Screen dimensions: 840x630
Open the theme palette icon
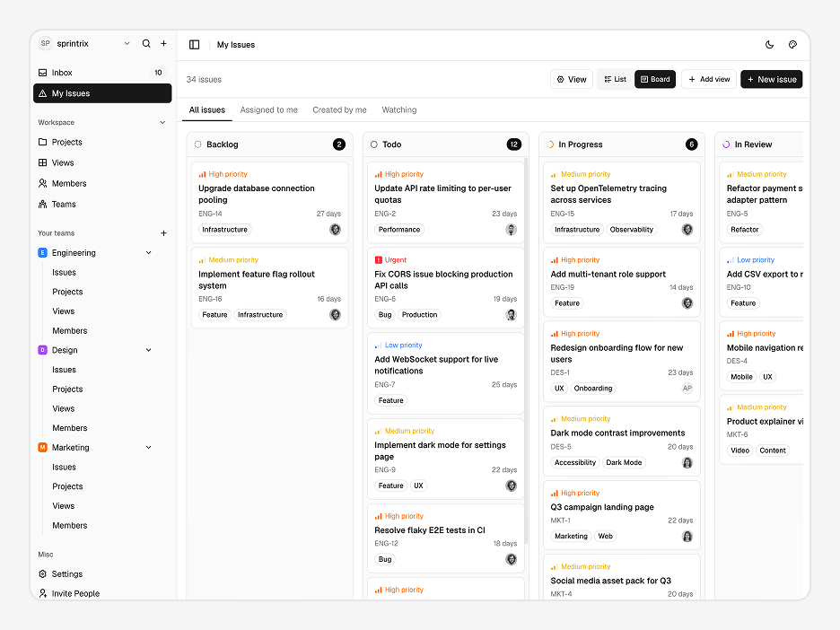click(x=792, y=45)
